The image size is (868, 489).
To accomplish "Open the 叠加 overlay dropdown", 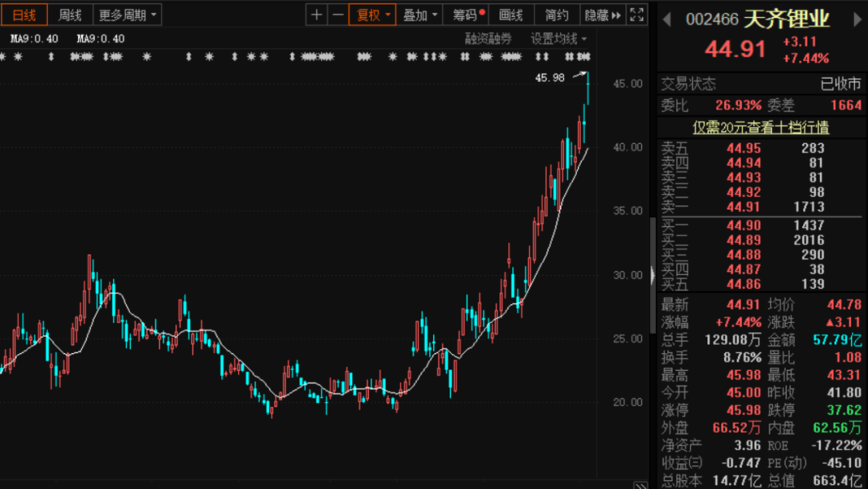I will [x=420, y=15].
